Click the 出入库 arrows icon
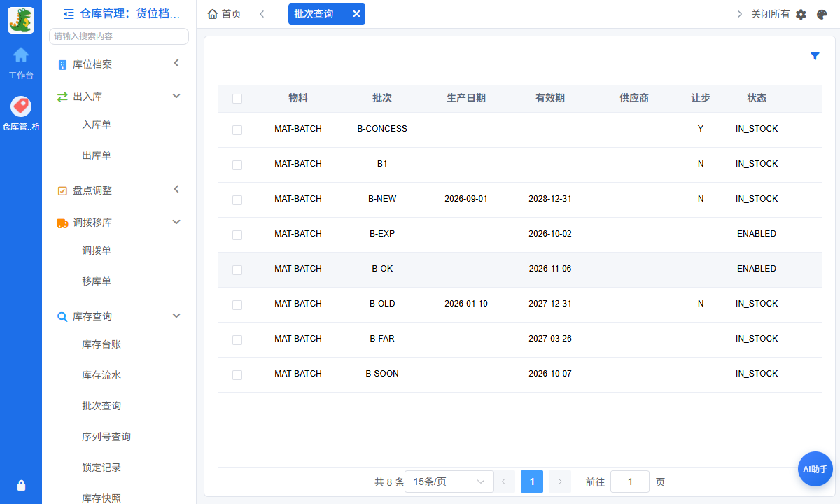This screenshot has height=504, width=840. (62, 97)
